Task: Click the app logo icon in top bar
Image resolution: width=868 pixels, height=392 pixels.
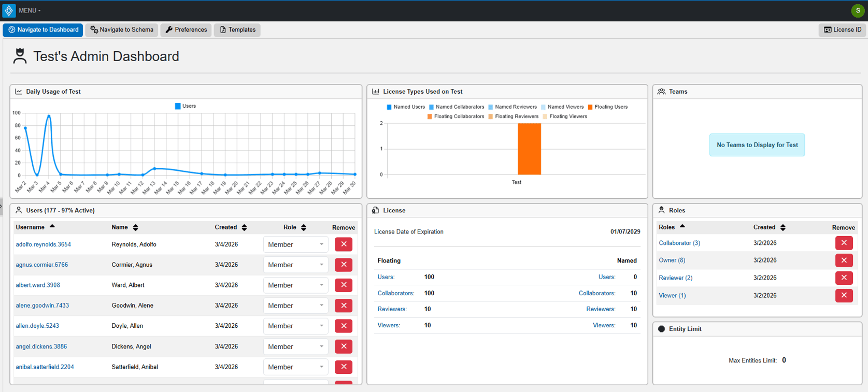Action: pyautogui.click(x=9, y=10)
